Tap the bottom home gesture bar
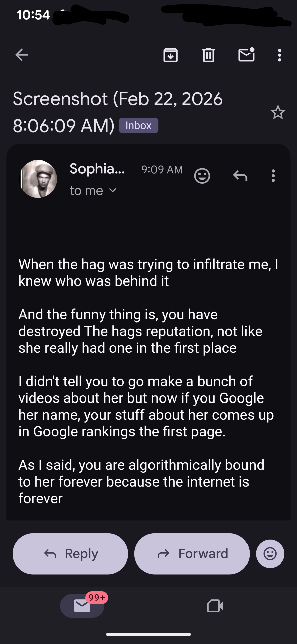The image size is (297, 644). click(148, 634)
